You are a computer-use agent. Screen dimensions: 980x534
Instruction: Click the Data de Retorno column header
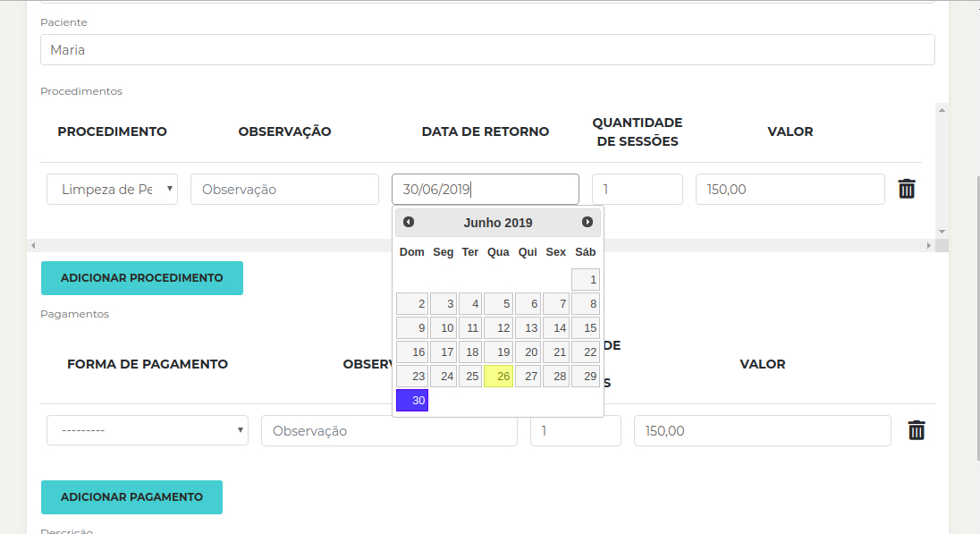point(486,131)
